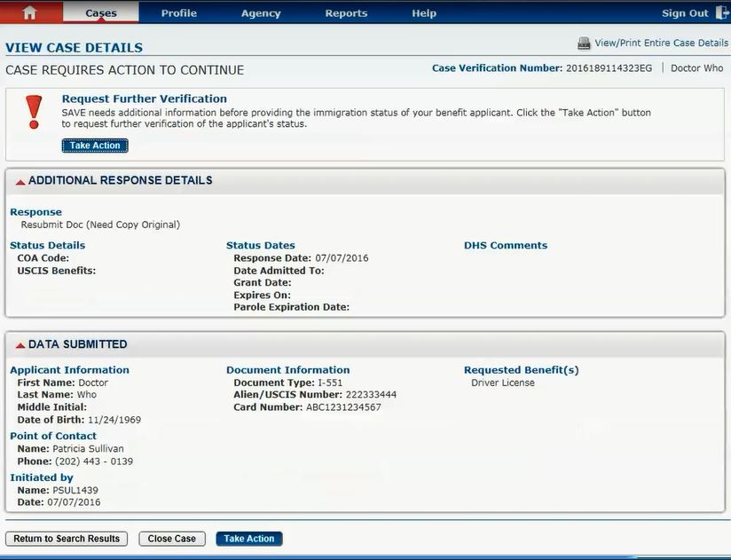Click the bottom Take Action button
The height and width of the screenshot is (560, 731).
(249, 539)
